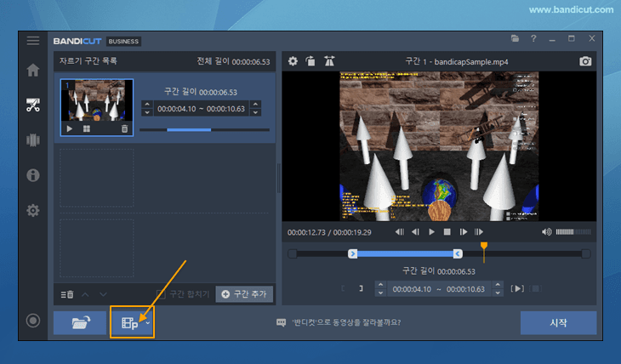Play the video preview
This screenshot has height=364, width=621.
(x=431, y=231)
